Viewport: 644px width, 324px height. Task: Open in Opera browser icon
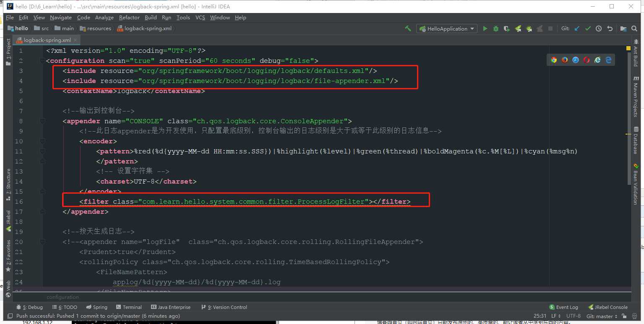(587, 60)
